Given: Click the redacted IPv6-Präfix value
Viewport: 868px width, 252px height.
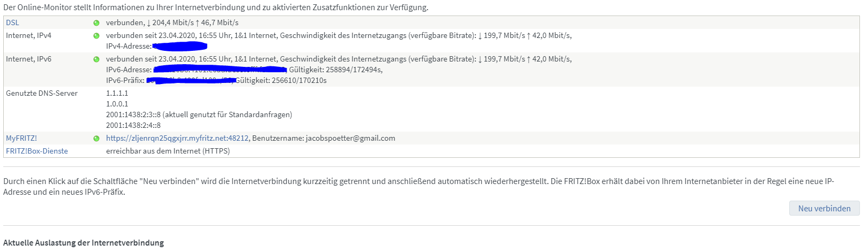Looking at the screenshot, I should [191, 80].
